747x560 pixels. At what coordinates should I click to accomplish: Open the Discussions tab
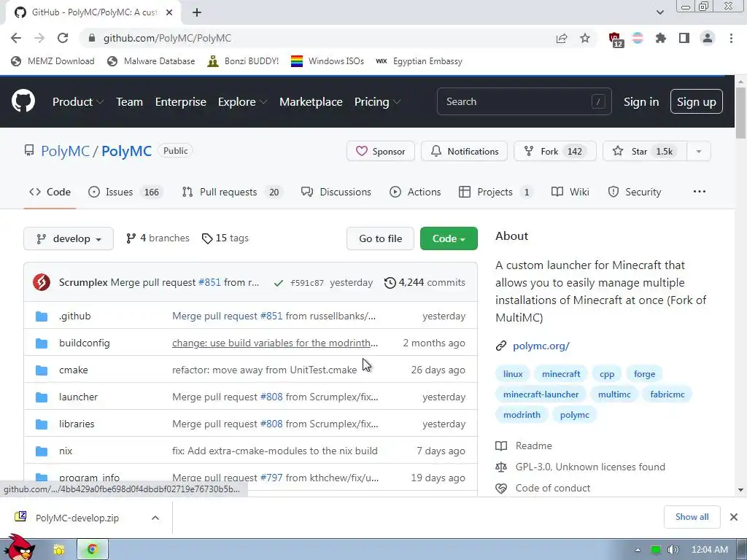(336, 192)
